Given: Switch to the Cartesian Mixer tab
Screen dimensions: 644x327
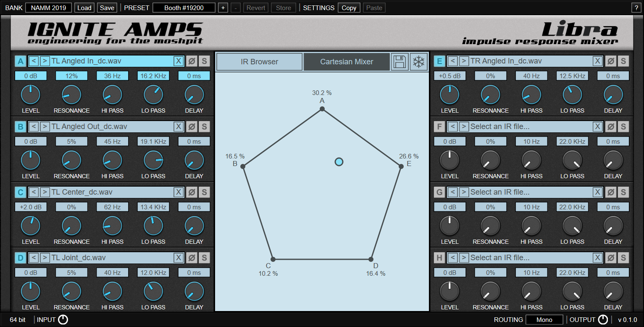Looking at the screenshot, I should pos(347,61).
